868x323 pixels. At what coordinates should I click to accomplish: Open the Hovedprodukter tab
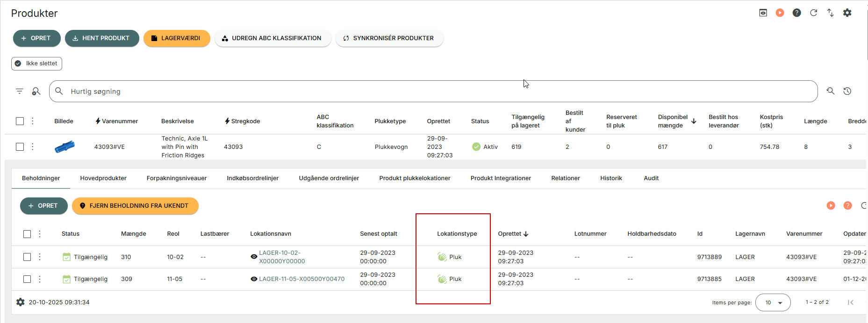click(x=103, y=178)
